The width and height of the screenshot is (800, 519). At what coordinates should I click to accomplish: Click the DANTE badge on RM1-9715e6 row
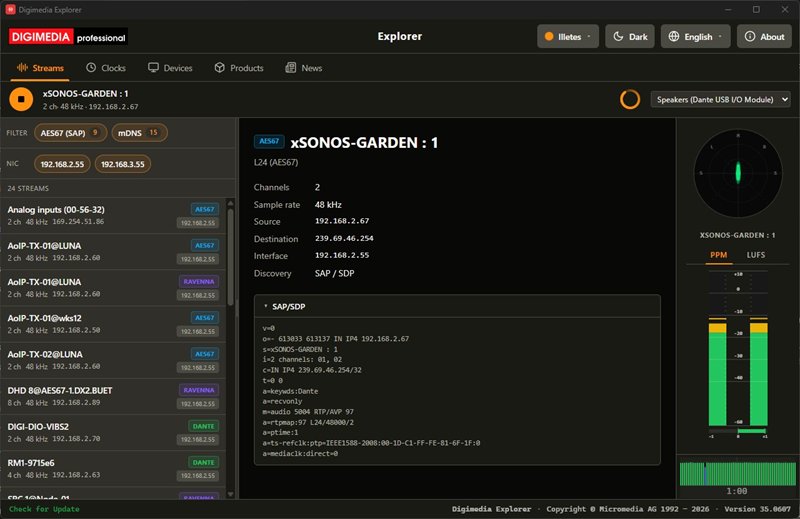204,462
